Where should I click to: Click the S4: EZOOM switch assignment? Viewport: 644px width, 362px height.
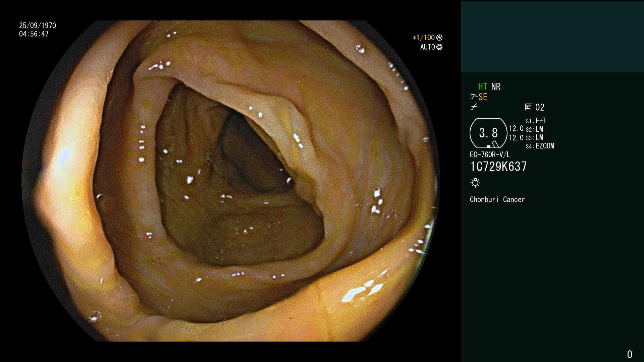(x=540, y=146)
